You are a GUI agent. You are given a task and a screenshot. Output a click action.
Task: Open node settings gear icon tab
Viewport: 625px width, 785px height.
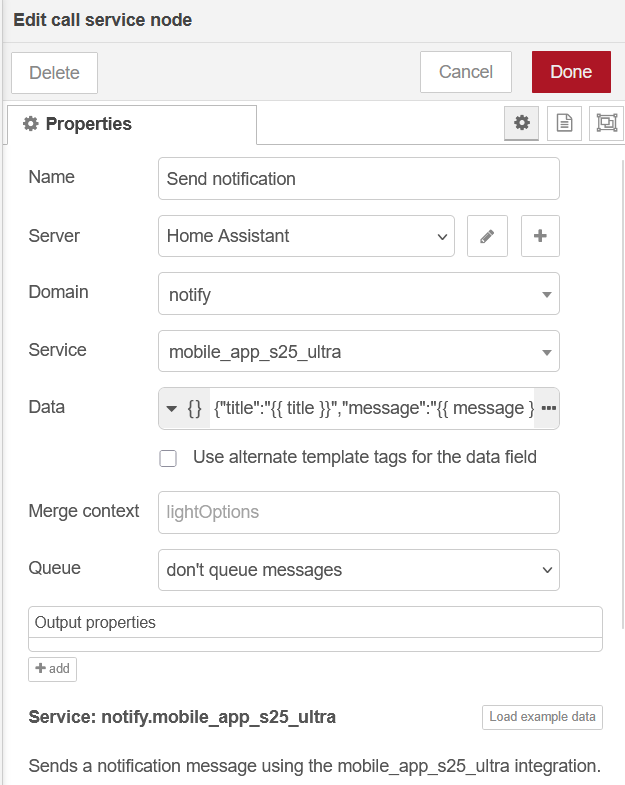click(520, 123)
